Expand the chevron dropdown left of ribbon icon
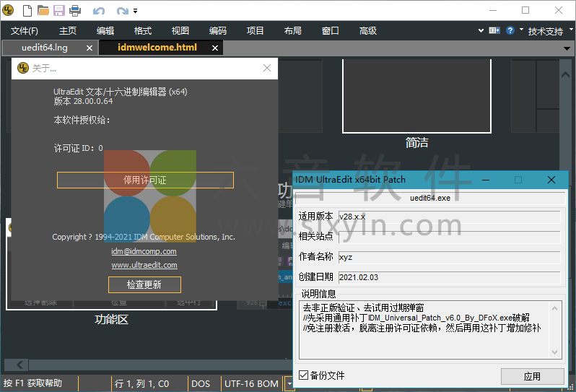 [481, 30]
